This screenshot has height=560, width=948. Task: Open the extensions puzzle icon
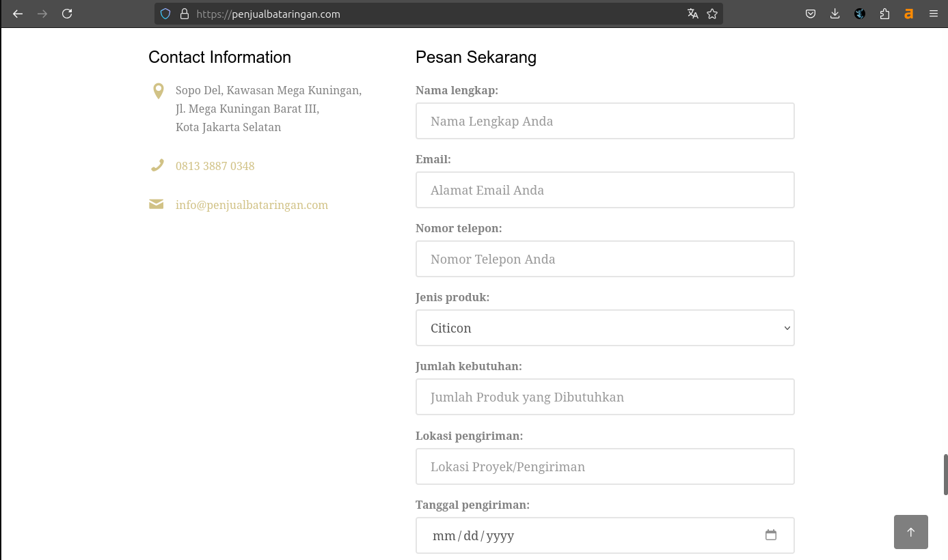tap(884, 14)
